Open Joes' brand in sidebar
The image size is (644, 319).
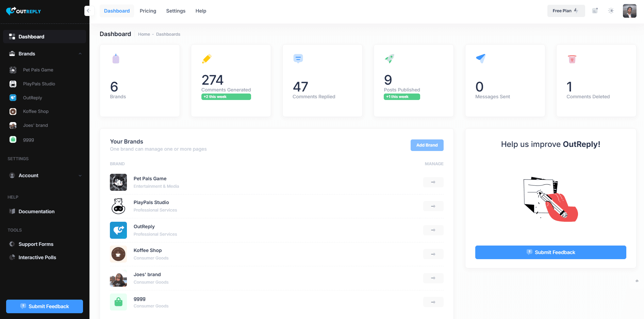tap(35, 125)
